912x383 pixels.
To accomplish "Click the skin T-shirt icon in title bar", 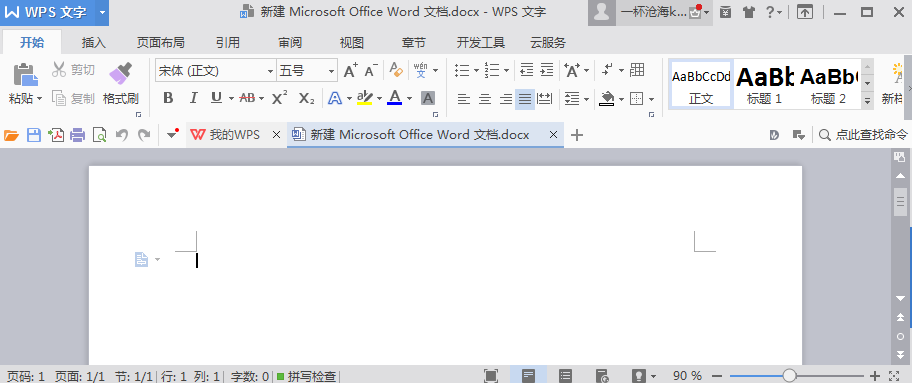I will coord(750,12).
